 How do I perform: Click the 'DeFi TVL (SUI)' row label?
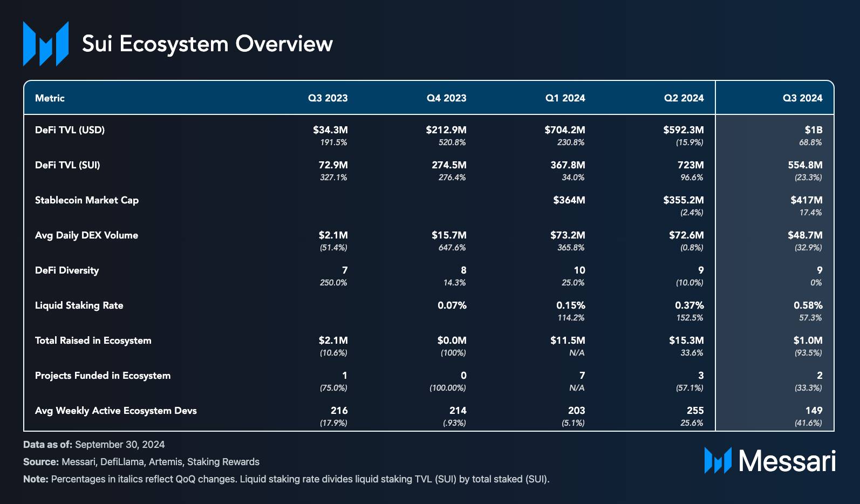click(67, 165)
